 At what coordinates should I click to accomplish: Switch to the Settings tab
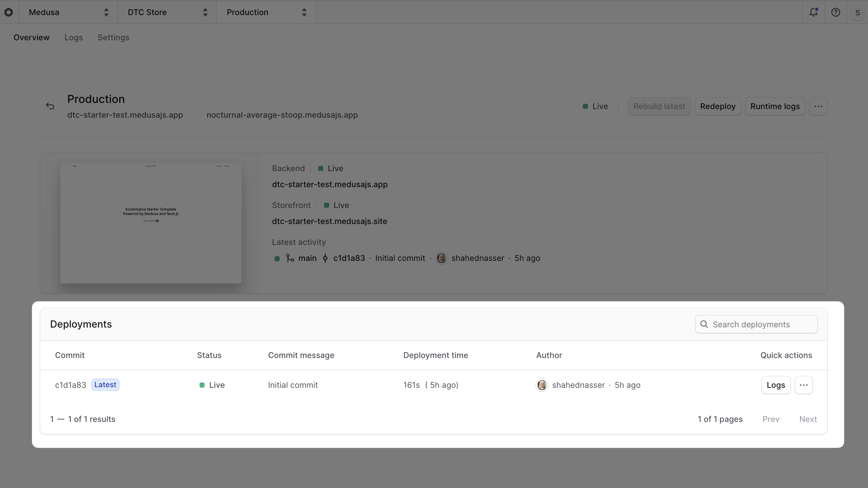pyautogui.click(x=113, y=37)
